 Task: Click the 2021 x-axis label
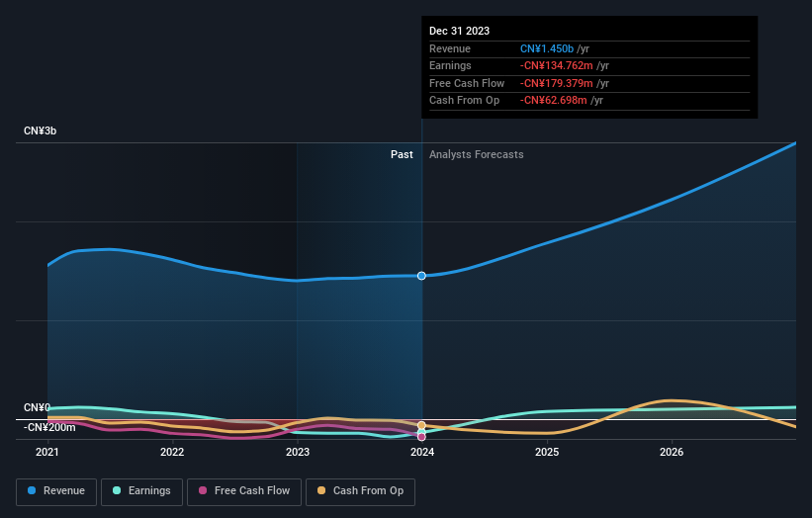[x=47, y=453]
